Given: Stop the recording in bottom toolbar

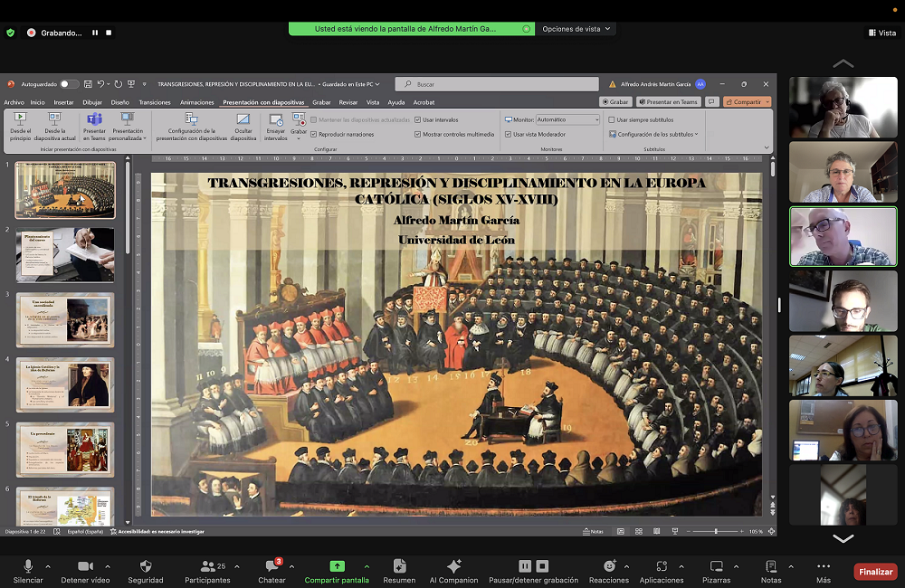Looking at the screenshot, I should 542,566.
